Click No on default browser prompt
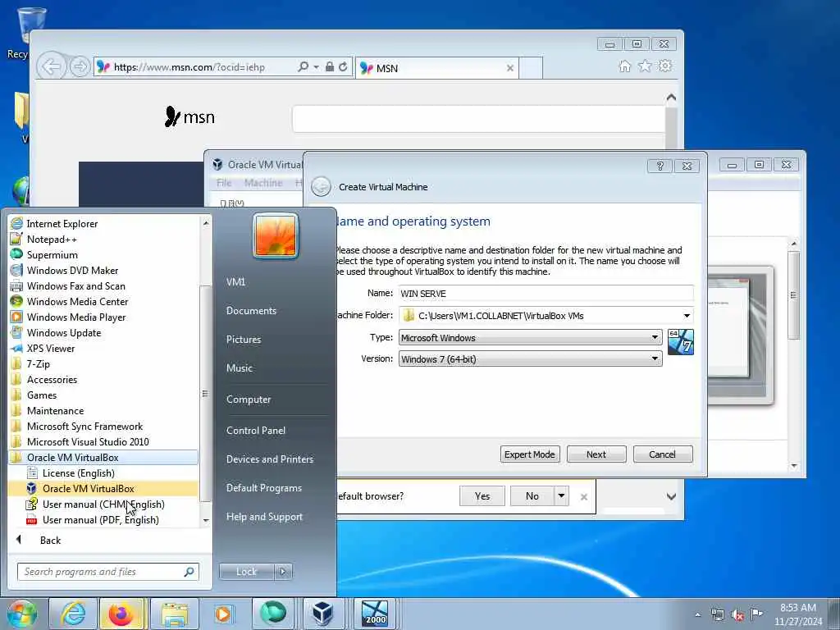This screenshot has width=840, height=630. point(532,496)
